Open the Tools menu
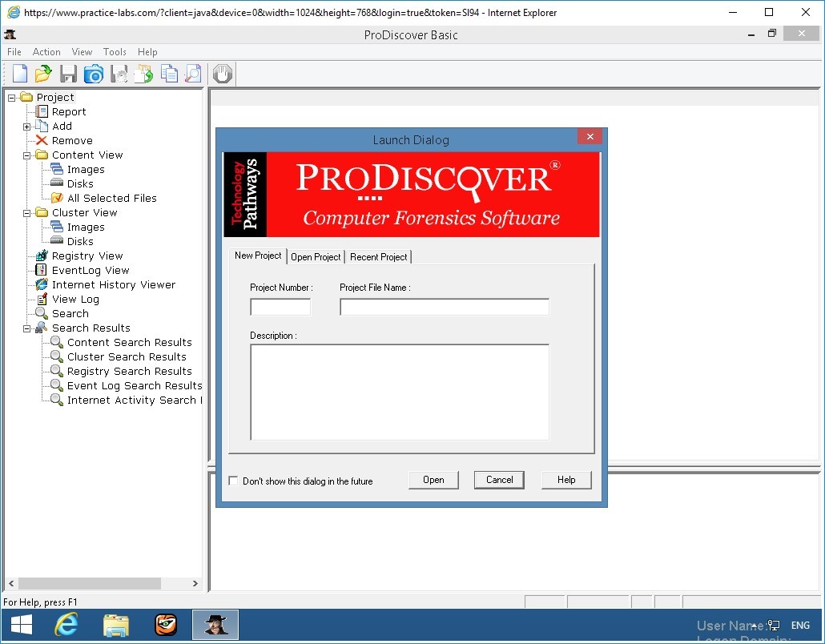Image resolution: width=825 pixels, height=644 pixels. pos(115,51)
